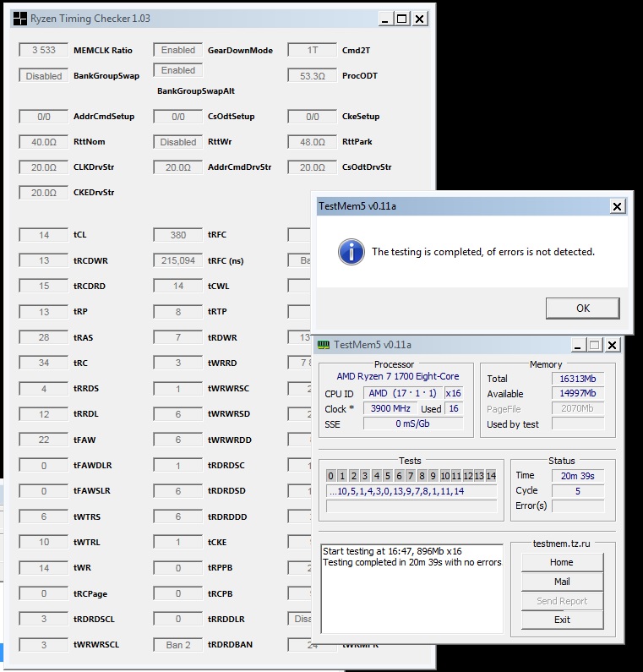Select test number 7 box in Tests
This screenshot has width=643, height=672.
tap(411, 476)
